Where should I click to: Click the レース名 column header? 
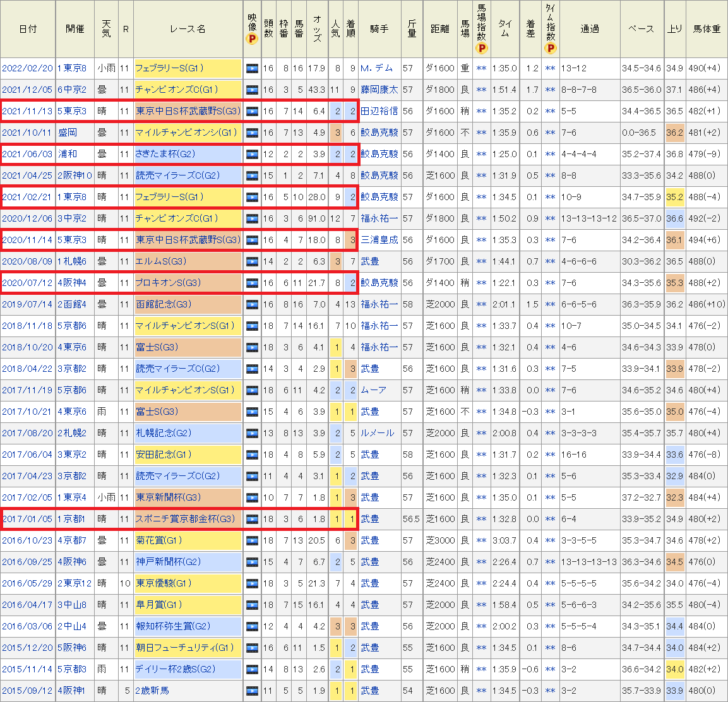(188, 29)
